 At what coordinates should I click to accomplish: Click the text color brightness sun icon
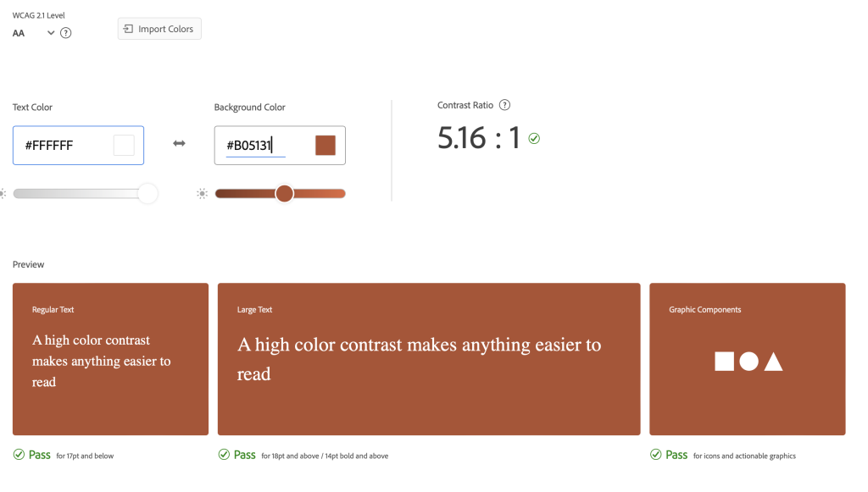pyautogui.click(x=3, y=194)
